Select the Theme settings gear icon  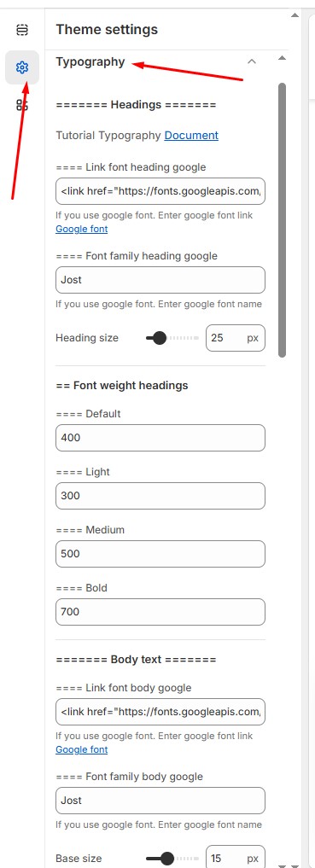pyautogui.click(x=22, y=67)
